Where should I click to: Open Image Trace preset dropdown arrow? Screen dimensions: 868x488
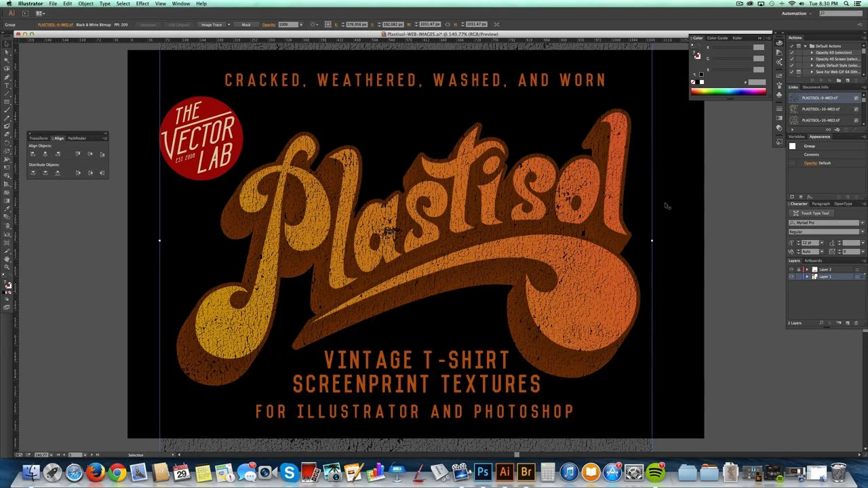point(229,24)
